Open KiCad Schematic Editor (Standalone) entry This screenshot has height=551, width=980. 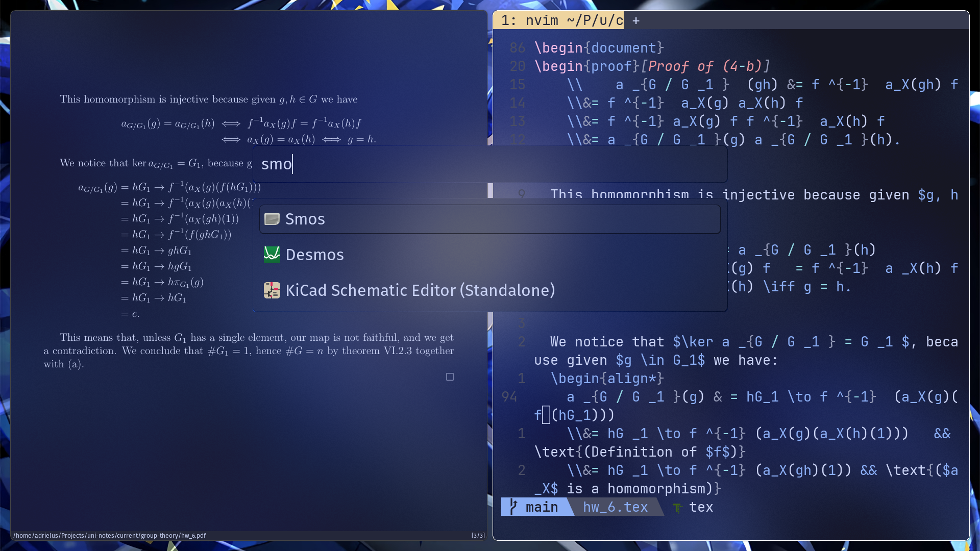tap(490, 290)
